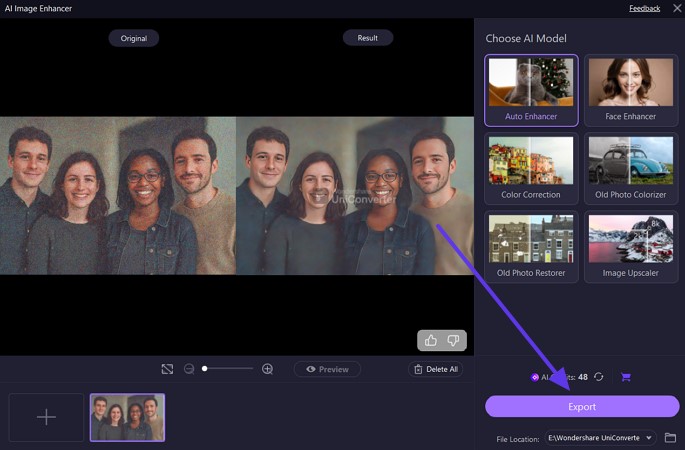Select the Auto Enhancer model
This screenshot has width=685, height=450.
(x=531, y=90)
